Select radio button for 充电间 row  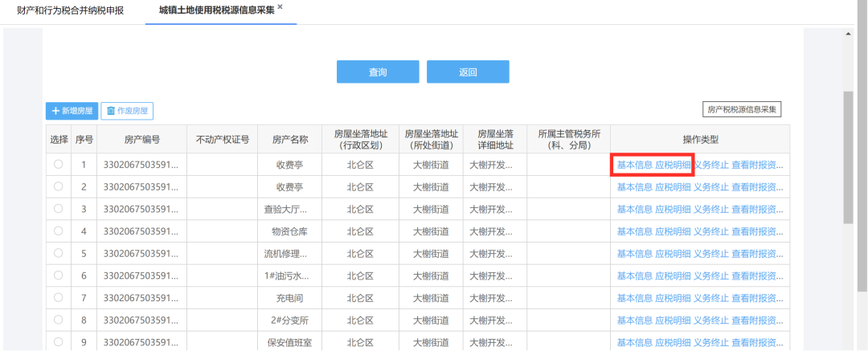pyautogui.click(x=58, y=297)
